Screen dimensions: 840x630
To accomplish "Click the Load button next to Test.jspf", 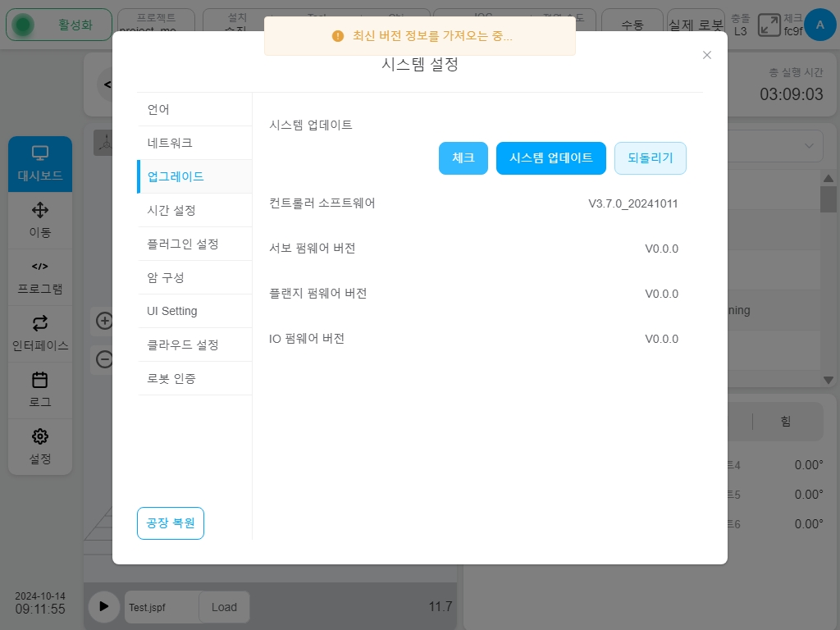I will click(x=224, y=607).
